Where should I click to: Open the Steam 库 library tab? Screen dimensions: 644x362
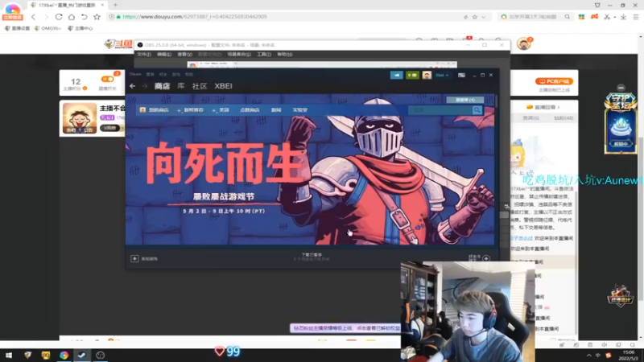pyautogui.click(x=180, y=86)
